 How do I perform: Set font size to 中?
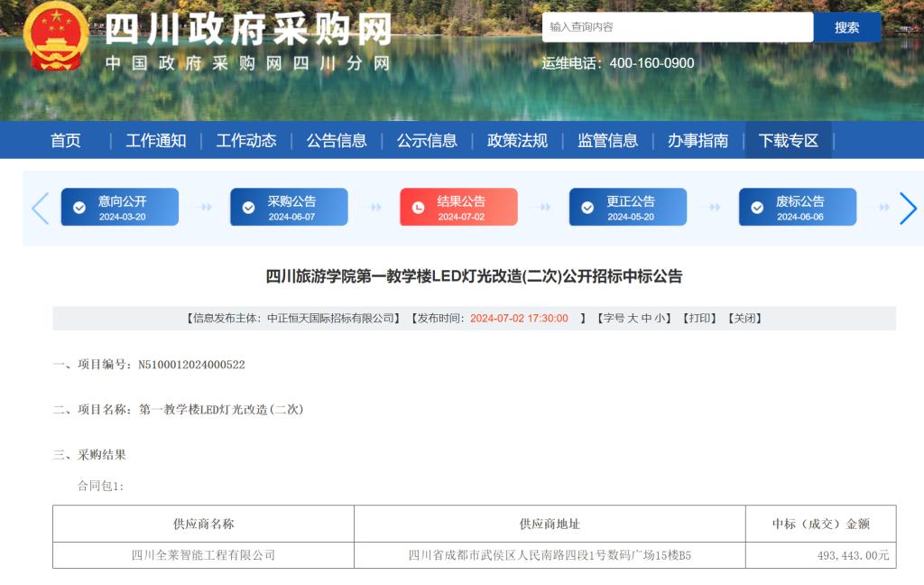click(x=646, y=319)
